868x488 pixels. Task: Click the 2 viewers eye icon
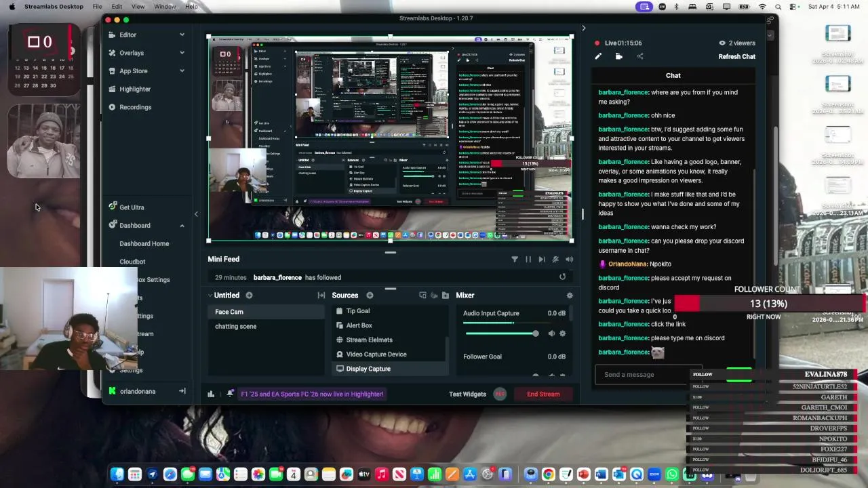pyautogui.click(x=722, y=43)
